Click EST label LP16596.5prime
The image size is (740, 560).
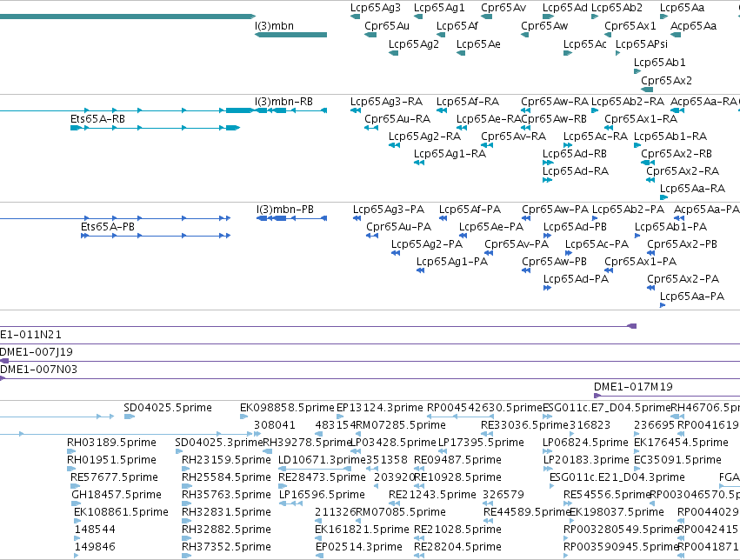tap(322, 495)
